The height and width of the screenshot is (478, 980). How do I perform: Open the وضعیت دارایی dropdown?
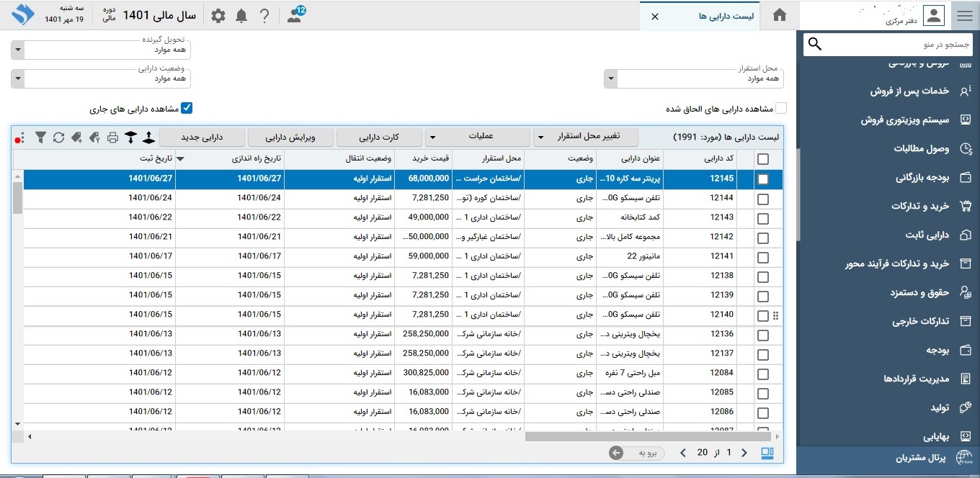(18, 78)
